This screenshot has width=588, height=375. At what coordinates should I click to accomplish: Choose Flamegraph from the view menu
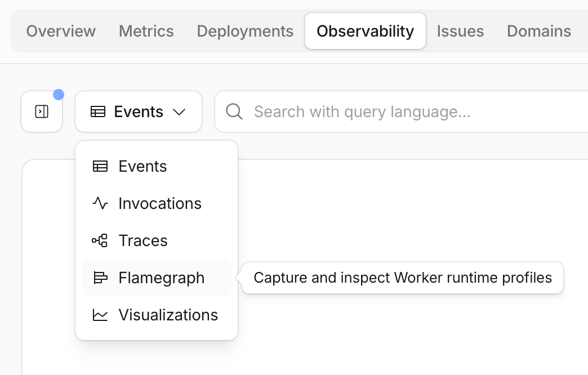point(157,278)
